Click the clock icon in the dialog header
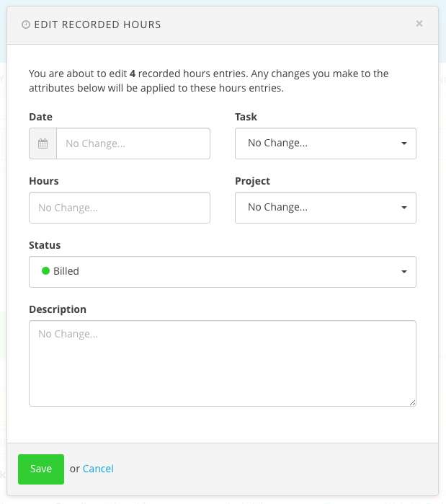 click(x=26, y=25)
